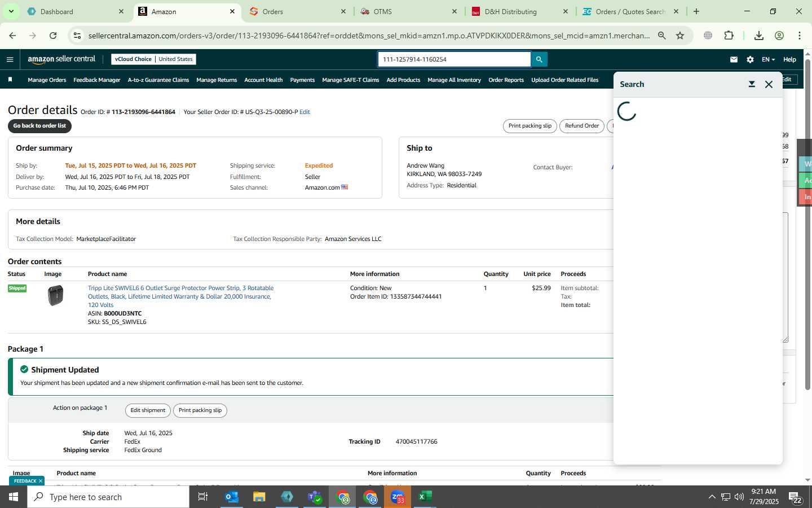Open Manage All Inventory menu item
812x508 pixels.
[454, 80]
